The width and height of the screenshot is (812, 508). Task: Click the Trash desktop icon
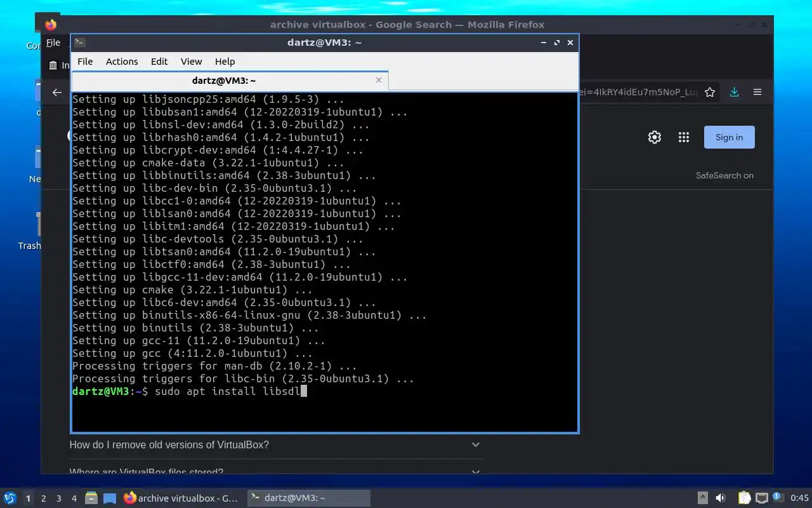(30, 232)
